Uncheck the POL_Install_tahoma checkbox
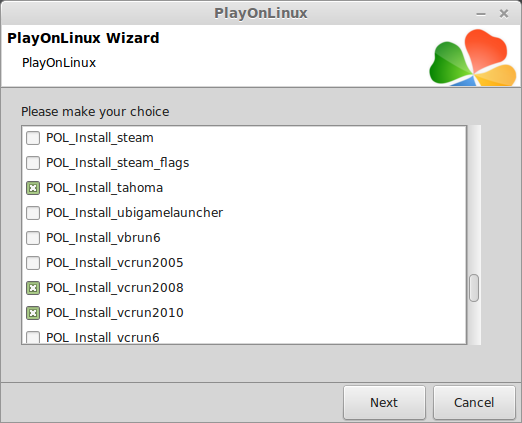This screenshot has height=423, width=522. pyautogui.click(x=33, y=188)
